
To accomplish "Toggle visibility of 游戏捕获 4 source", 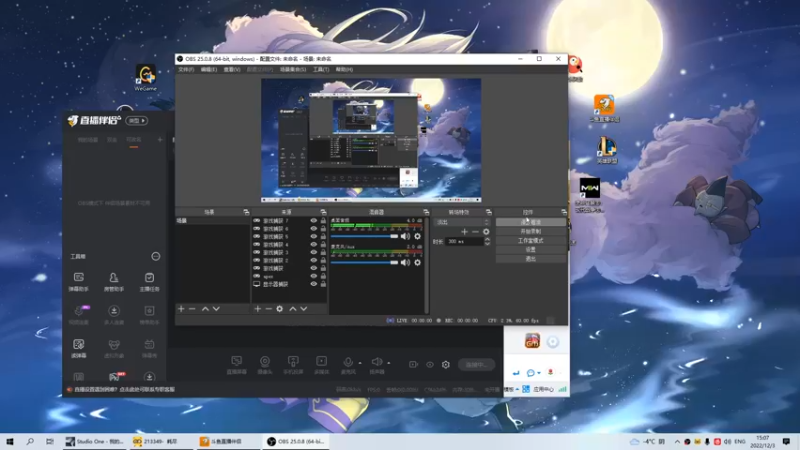I will pos(313,244).
